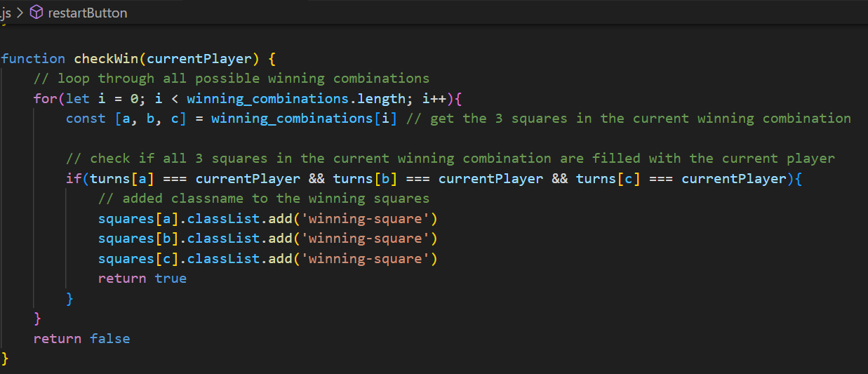Select the .js file breadcrumb segment
The image size is (868, 374).
(6, 13)
